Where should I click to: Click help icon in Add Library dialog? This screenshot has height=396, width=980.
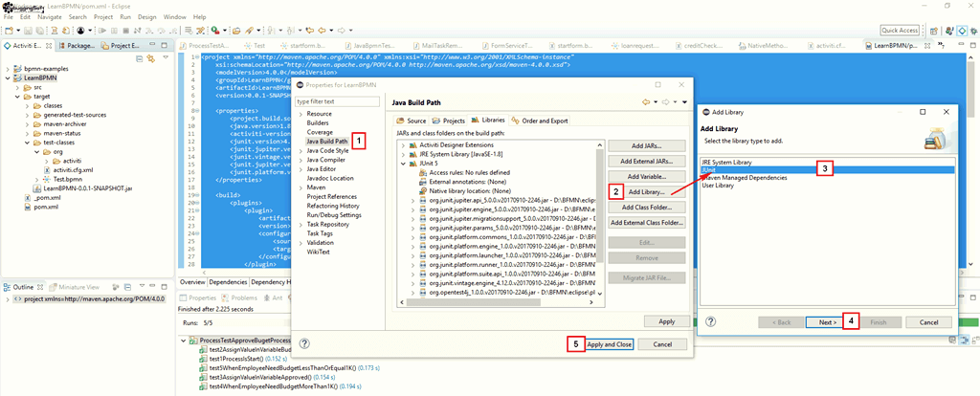711,321
